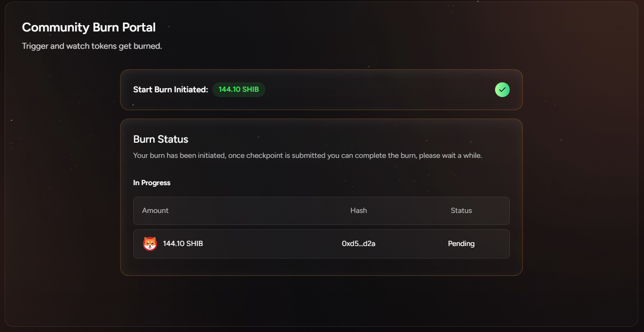Viewport: 644px width, 332px height.
Task: Click empty space in Start Burn Initiated card
Action: (x=378, y=90)
